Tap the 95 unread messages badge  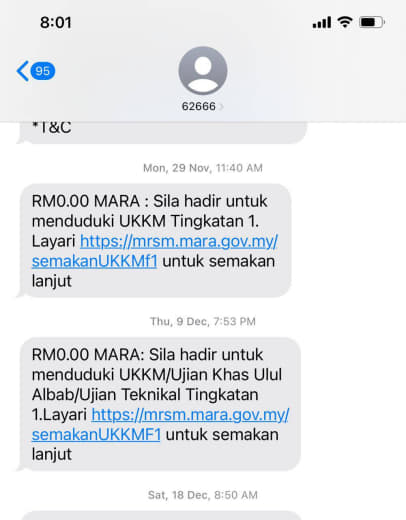[x=43, y=71]
